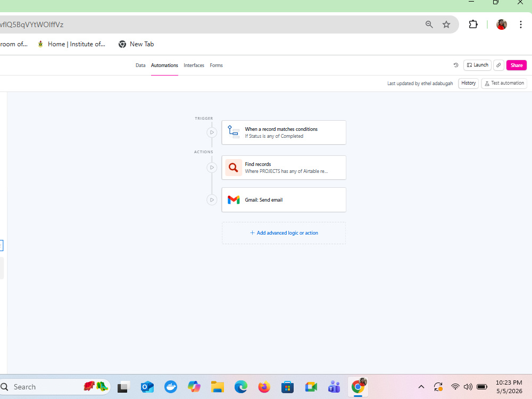Click the Launch button
532x399 pixels.
[477, 65]
